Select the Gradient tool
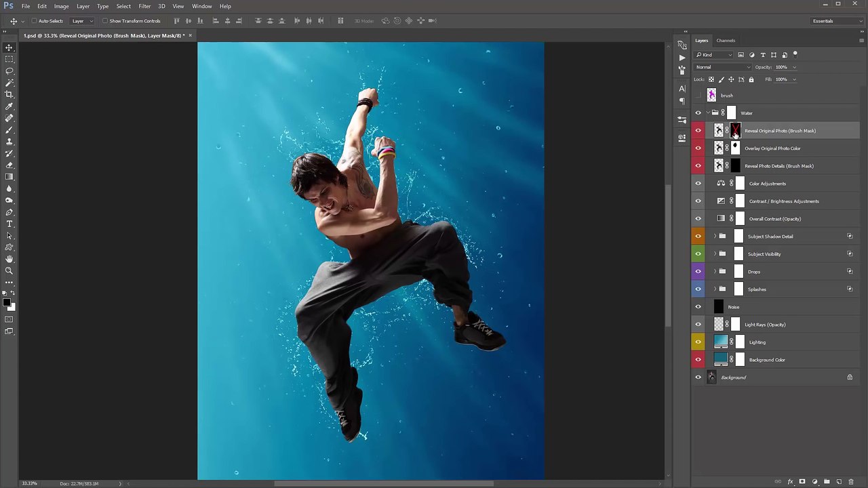Viewport: 868px width, 488px height. (x=9, y=177)
